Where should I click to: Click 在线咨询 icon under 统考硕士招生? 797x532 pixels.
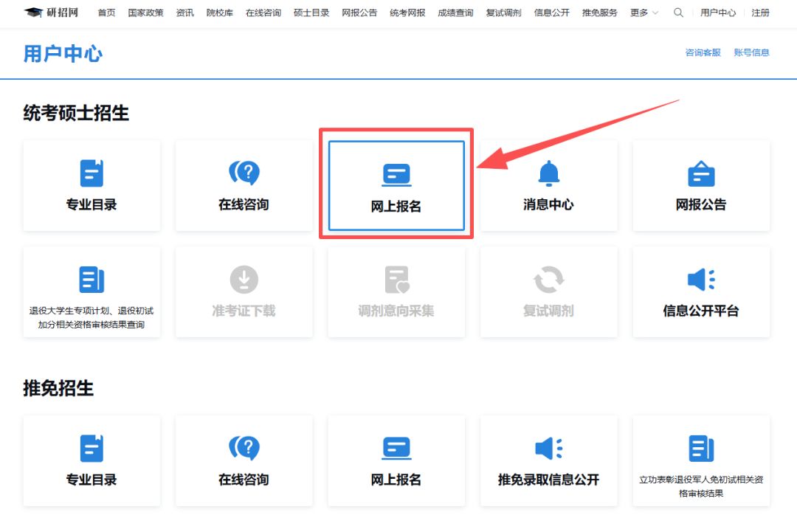[x=244, y=173]
